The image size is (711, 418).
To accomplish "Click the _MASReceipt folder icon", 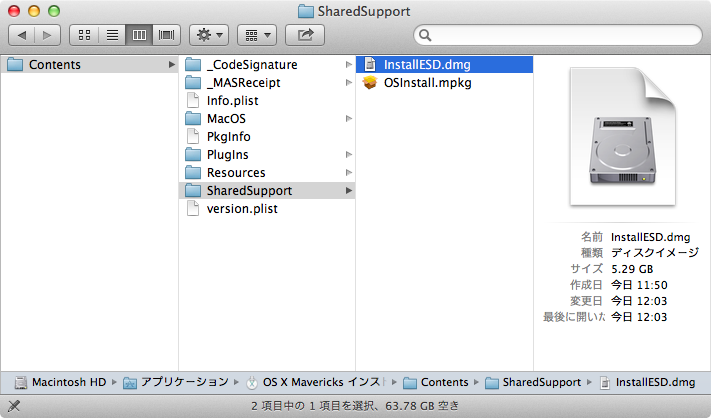I will click(193, 83).
